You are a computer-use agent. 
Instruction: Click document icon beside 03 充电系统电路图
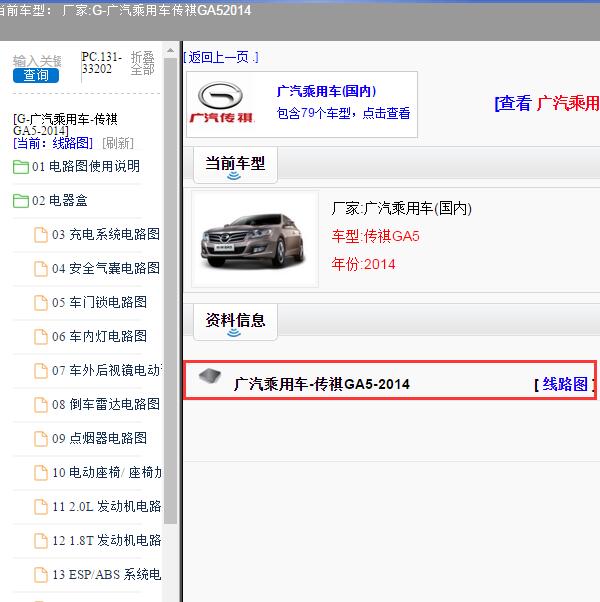point(41,235)
